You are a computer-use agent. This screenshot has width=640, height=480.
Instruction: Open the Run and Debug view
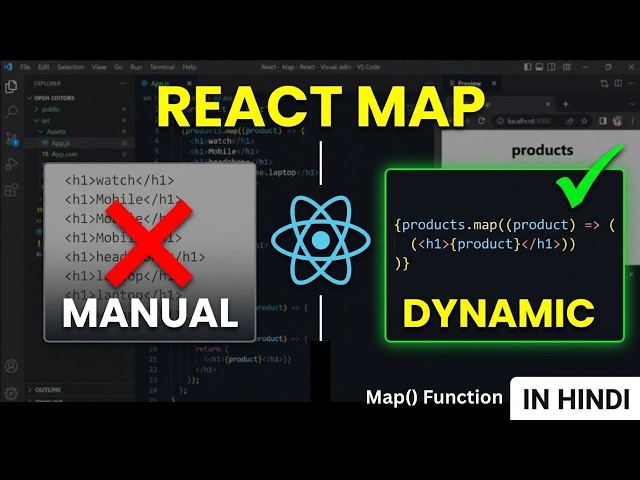[11, 164]
